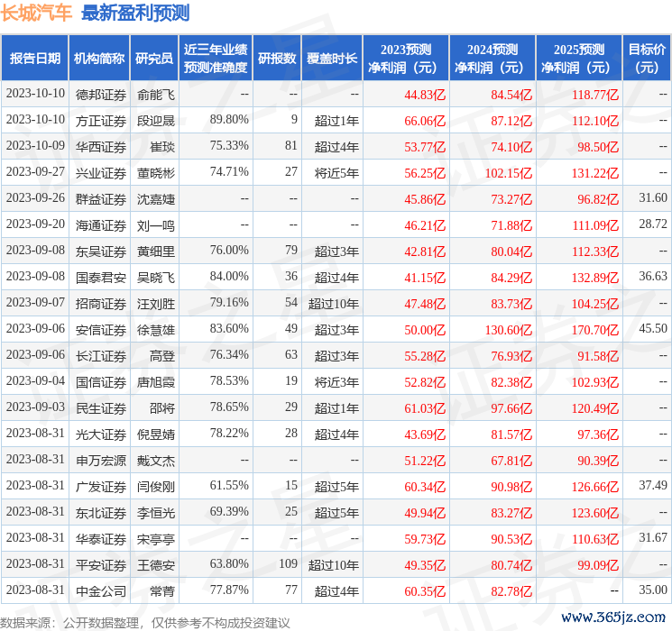Select 华泰证券 institution cell
Image resolution: width=672 pixels, height=631 pixels.
click(x=101, y=539)
